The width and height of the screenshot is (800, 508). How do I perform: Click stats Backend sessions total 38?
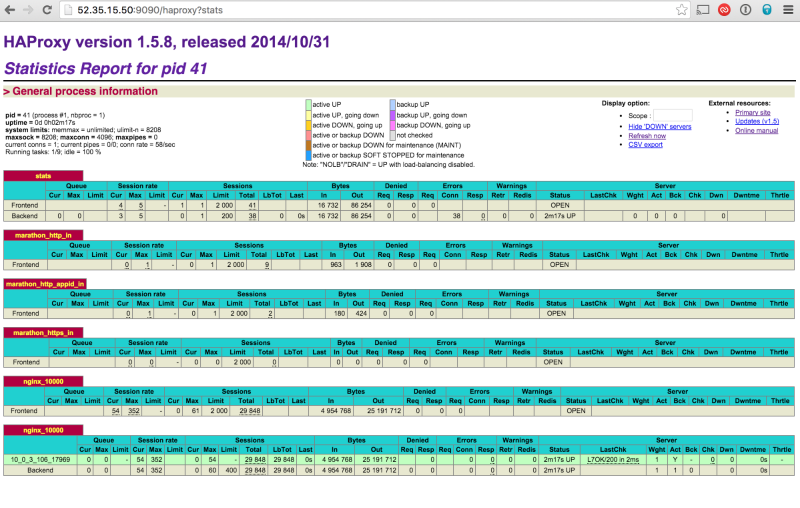click(252, 216)
